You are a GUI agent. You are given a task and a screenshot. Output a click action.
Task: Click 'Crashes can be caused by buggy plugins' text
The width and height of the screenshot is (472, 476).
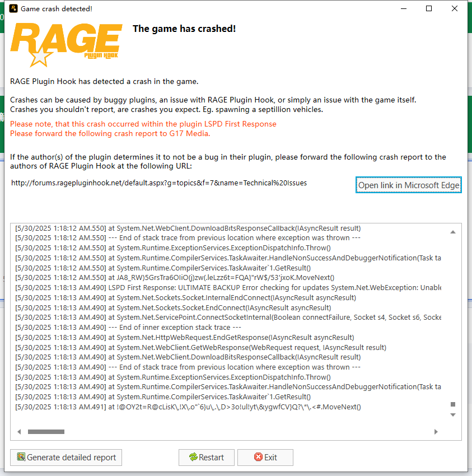213,100
